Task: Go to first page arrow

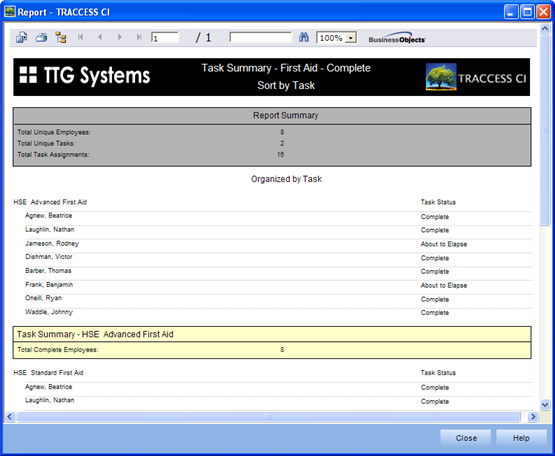Action: click(80, 37)
